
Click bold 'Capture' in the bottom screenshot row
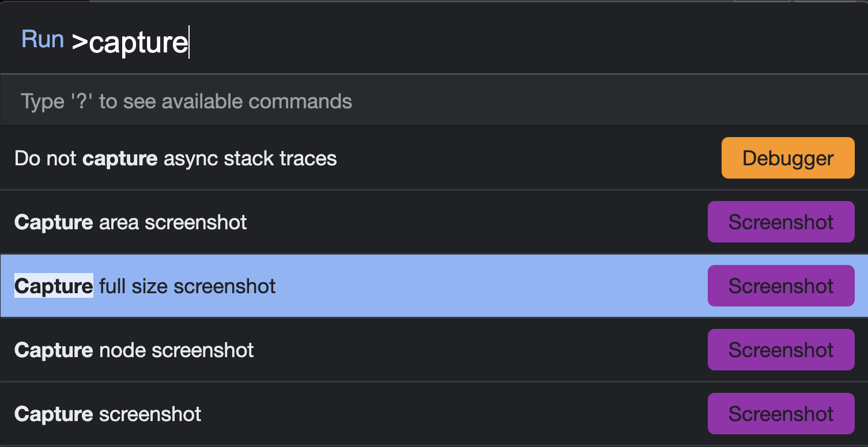pos(54,414)
